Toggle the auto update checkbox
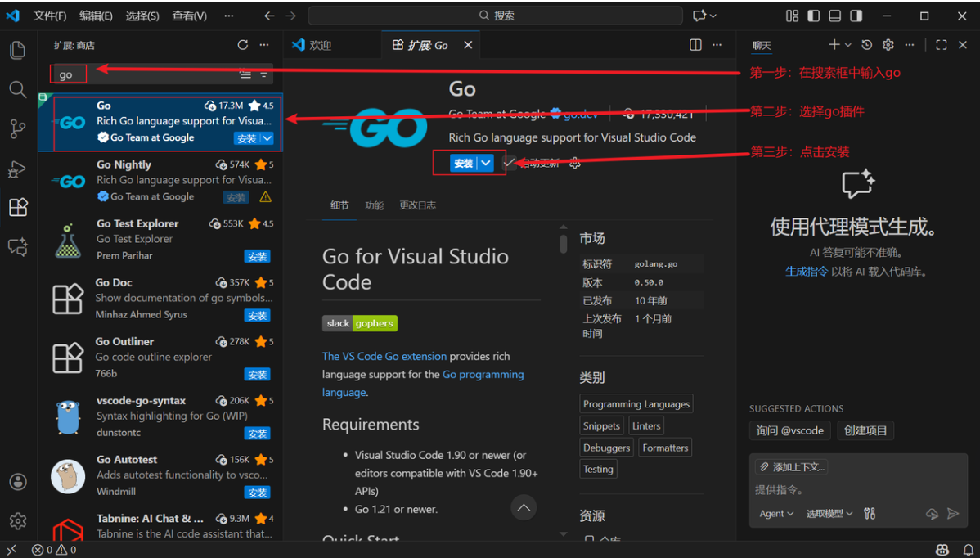The height and width of the screenshot is (558, 980). (x=510, y=163)
